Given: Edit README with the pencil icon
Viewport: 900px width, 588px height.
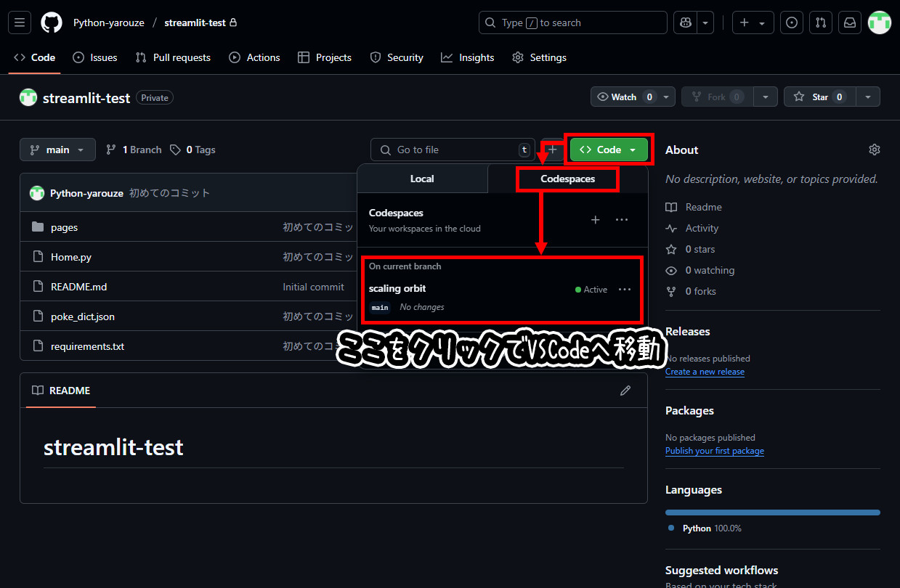Looking at the screenshot, I should 625,391.
